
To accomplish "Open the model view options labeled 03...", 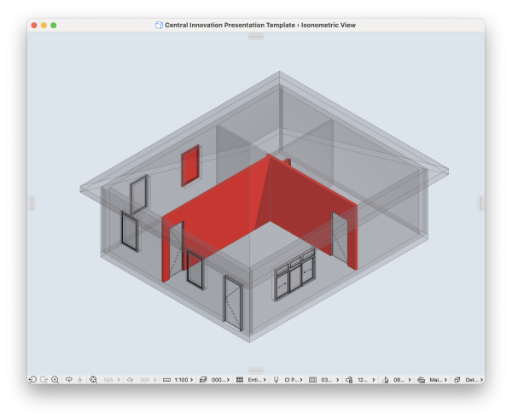I will tap(323, 379).
